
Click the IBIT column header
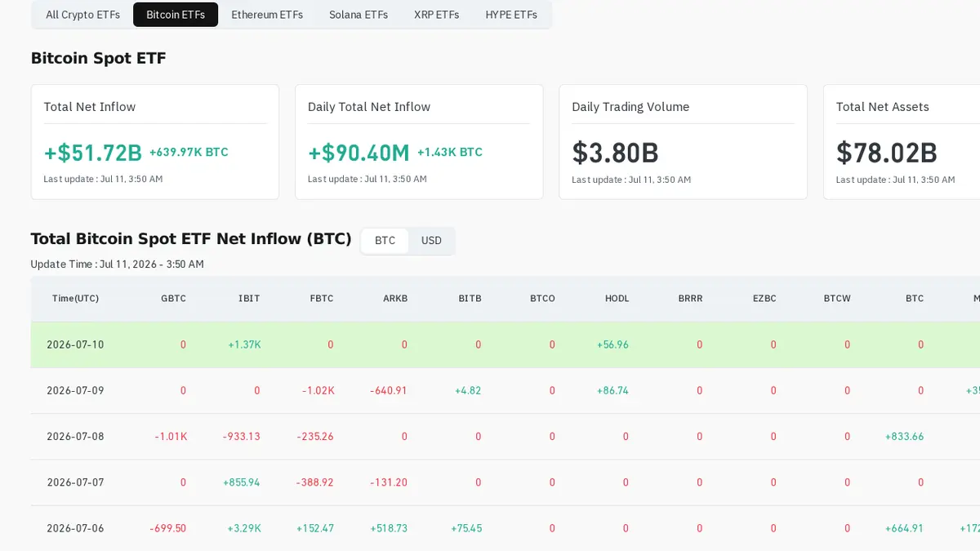point(249,299)
